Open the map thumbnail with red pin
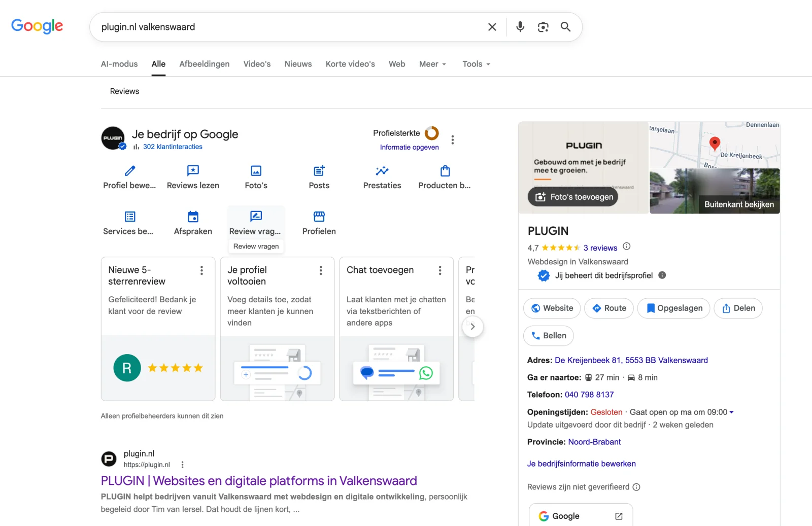The image size is (812, 526). point(715,145)
